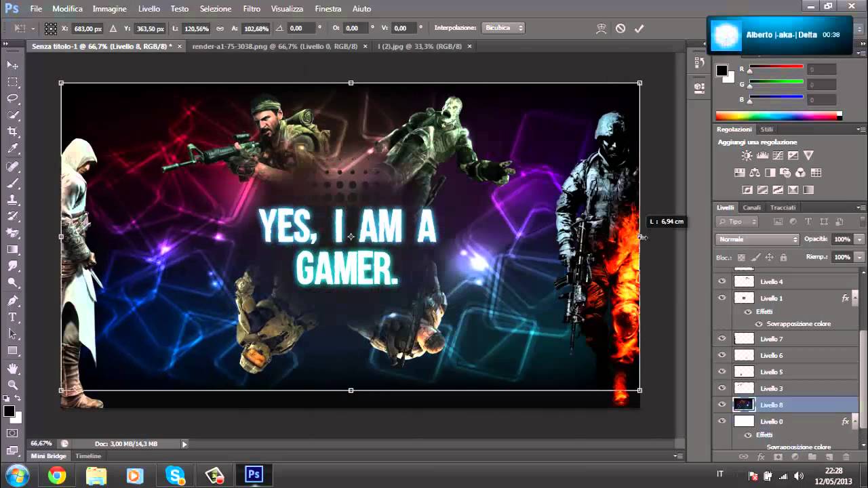
Task: Add a layer mask from panel bottom
Action: tap(778, 457)
